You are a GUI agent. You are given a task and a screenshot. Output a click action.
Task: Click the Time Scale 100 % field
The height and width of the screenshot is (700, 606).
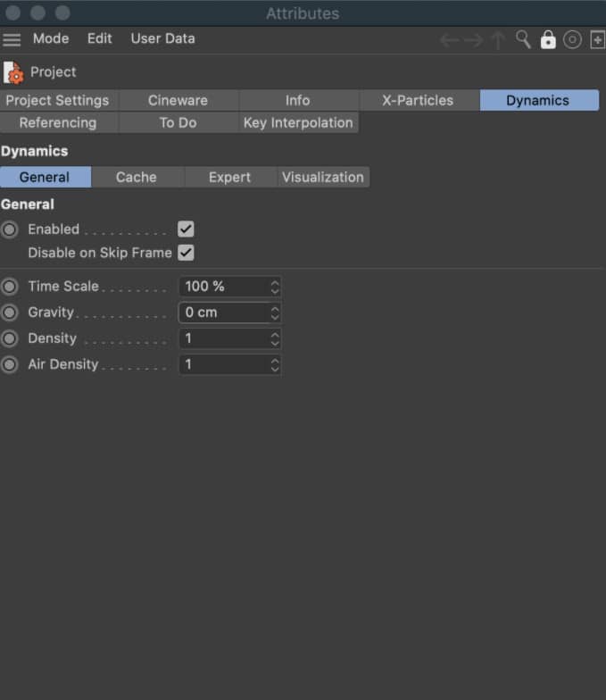tap(229, 287)
